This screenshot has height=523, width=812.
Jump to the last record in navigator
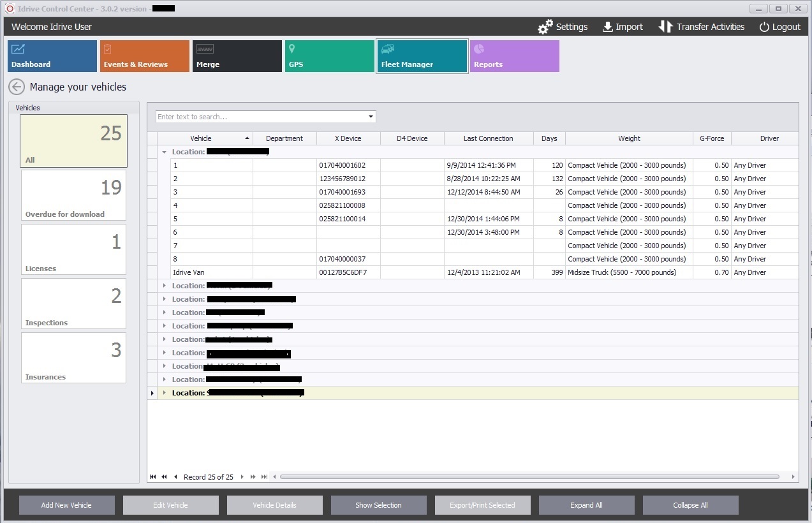[264, 477]
